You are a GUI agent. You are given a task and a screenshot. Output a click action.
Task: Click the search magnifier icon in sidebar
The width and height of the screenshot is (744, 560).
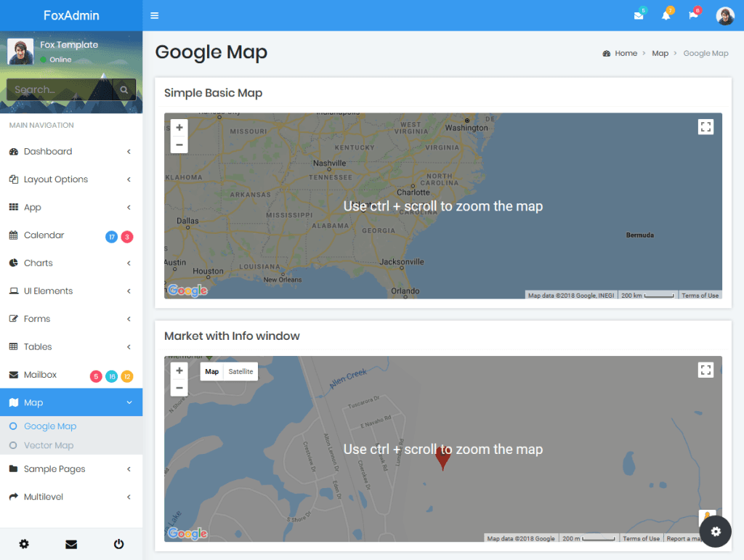click(x=124, y=90)
